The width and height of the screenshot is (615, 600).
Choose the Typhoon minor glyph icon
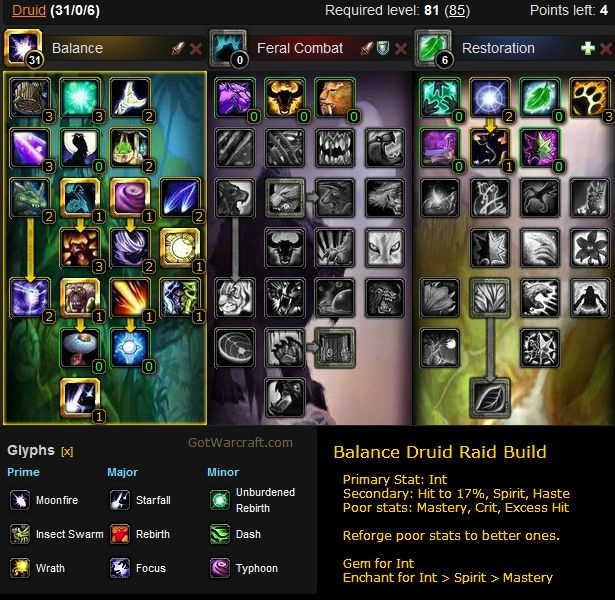(220, 568)
